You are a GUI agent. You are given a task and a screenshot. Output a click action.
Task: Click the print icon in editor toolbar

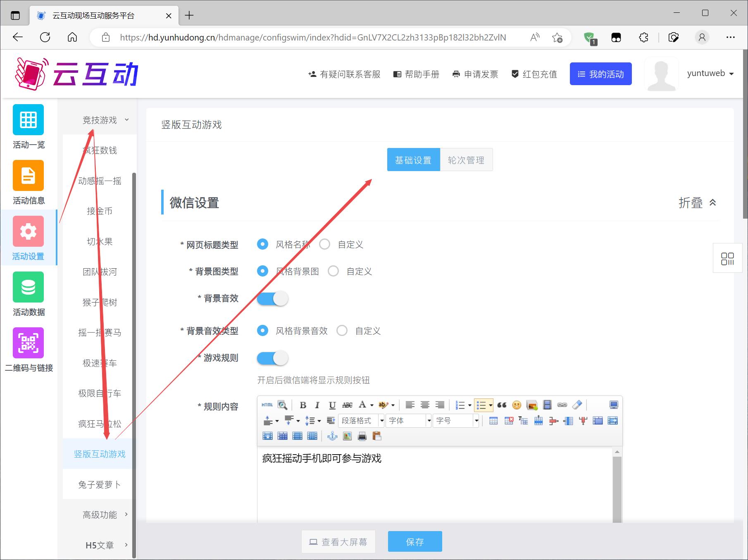point(362,436)
